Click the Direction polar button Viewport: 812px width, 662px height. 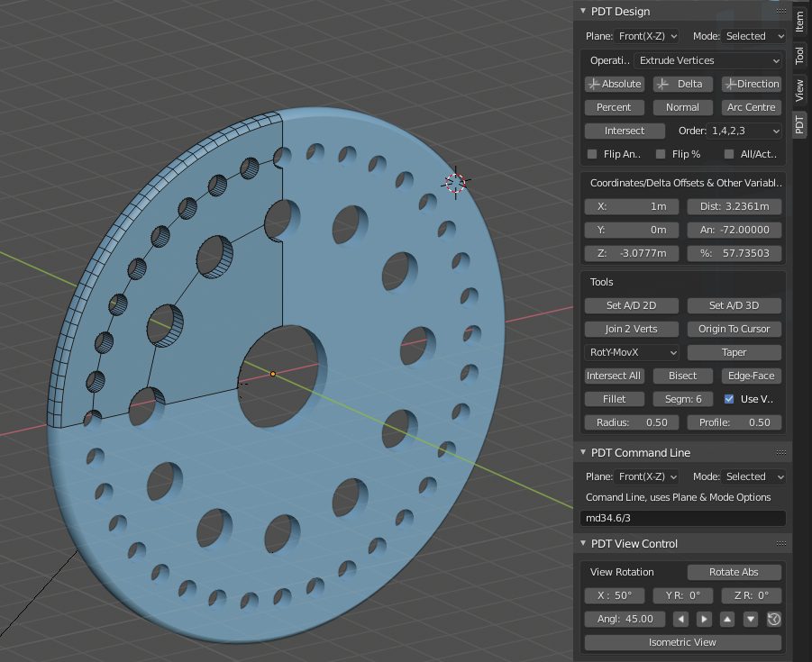click(x=751, y=84)
